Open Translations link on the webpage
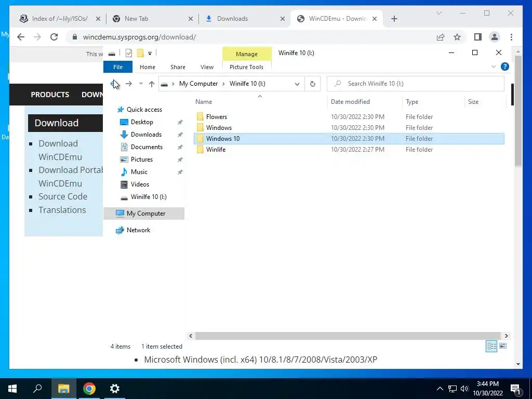The height and width of the screenshot is (399, 532). [62, 210]
